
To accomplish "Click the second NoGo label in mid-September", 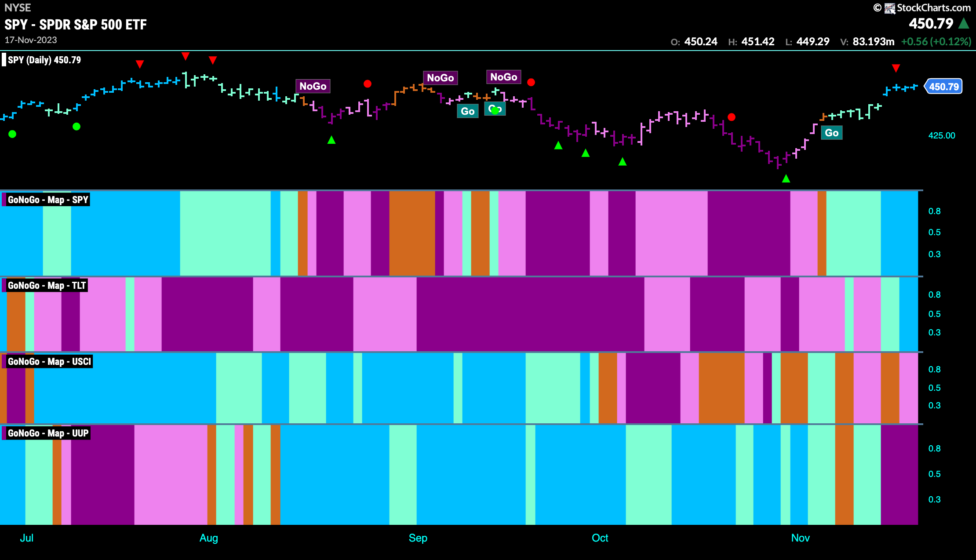I will [x=503, y=77].
